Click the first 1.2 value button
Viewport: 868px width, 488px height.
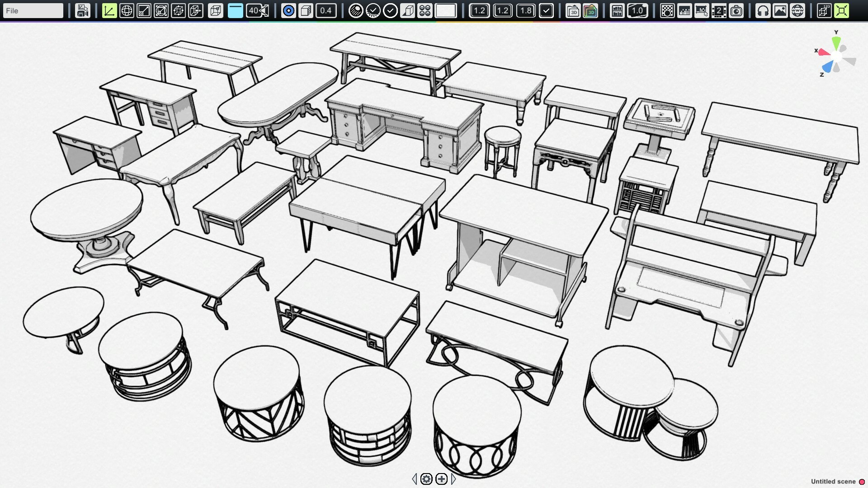(480, 10)
